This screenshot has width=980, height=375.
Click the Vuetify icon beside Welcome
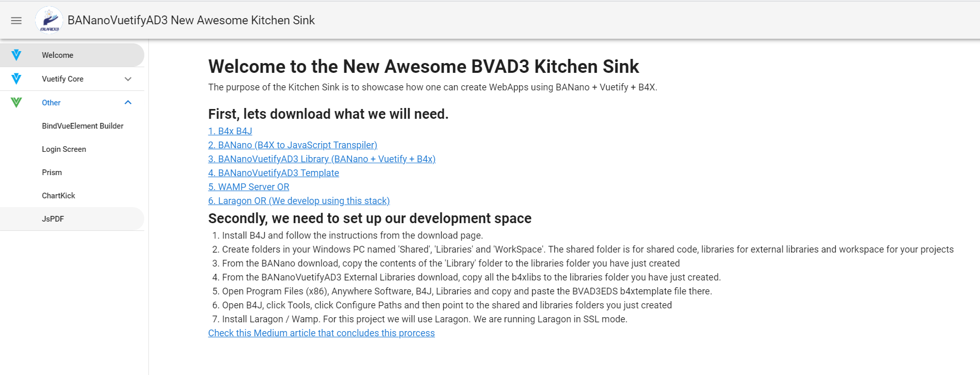pos(16,55)
